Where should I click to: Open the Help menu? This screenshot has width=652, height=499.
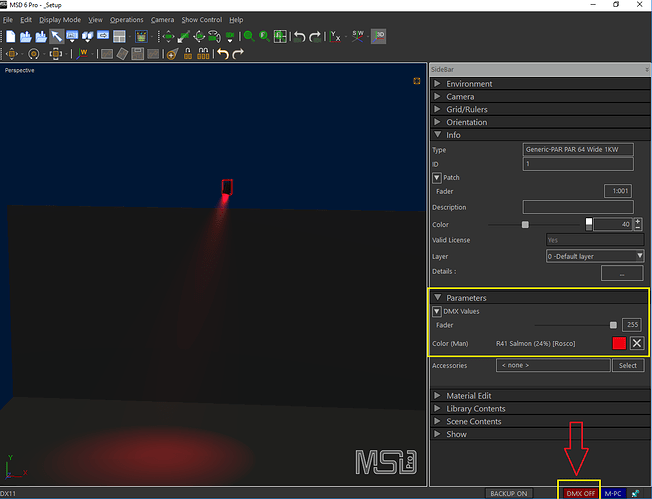click(236, 20)
